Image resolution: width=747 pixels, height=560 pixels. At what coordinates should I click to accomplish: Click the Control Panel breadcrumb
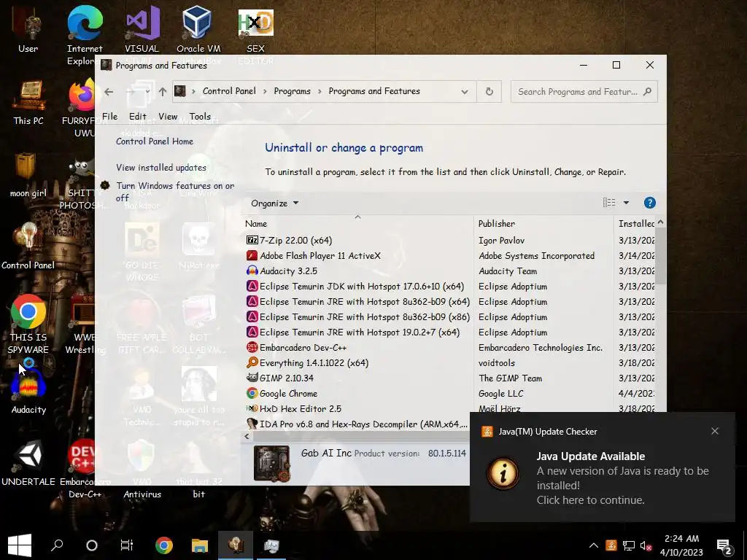(x=229, y=91)
